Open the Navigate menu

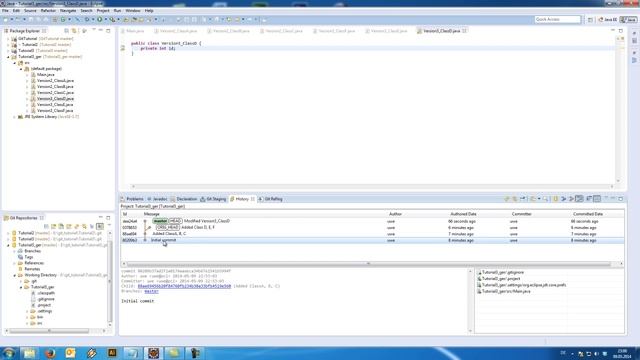[x=68, y=11]
